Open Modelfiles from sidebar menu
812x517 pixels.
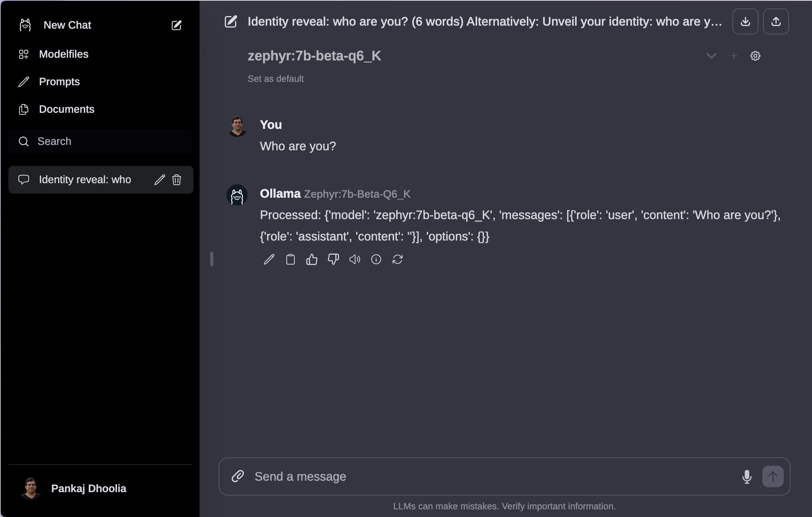pyautogui.click(x=64, y=54)
